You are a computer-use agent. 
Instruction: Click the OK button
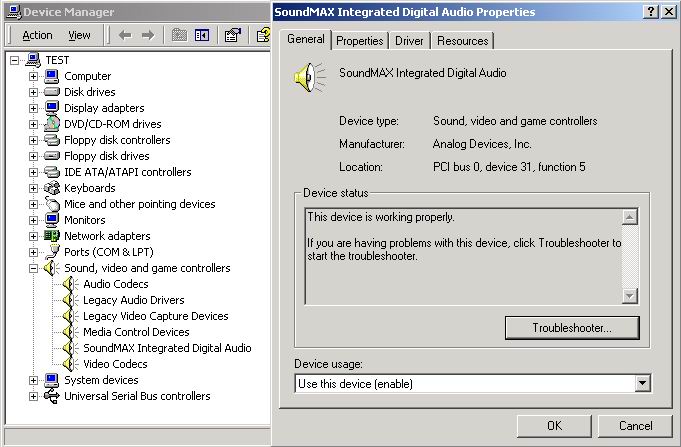(554, 426)
